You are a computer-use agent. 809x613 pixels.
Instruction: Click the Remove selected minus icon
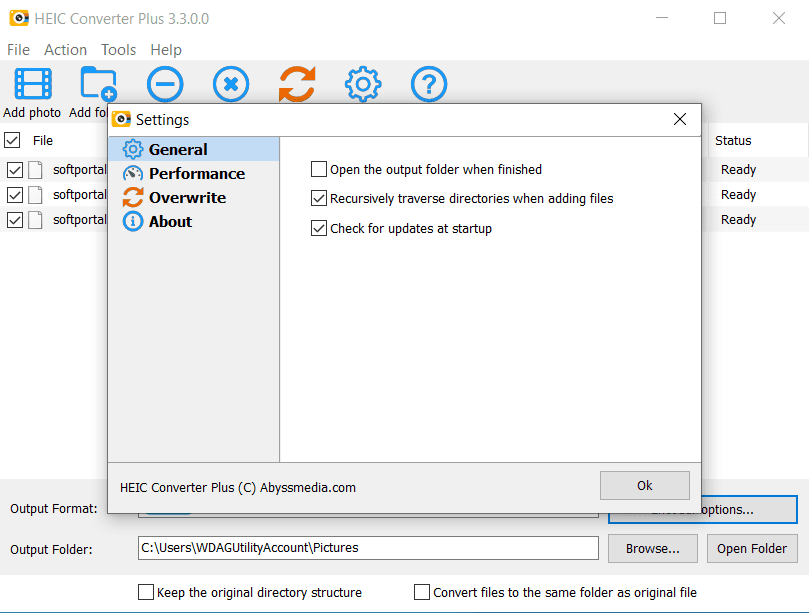click(x=165, y=84)
